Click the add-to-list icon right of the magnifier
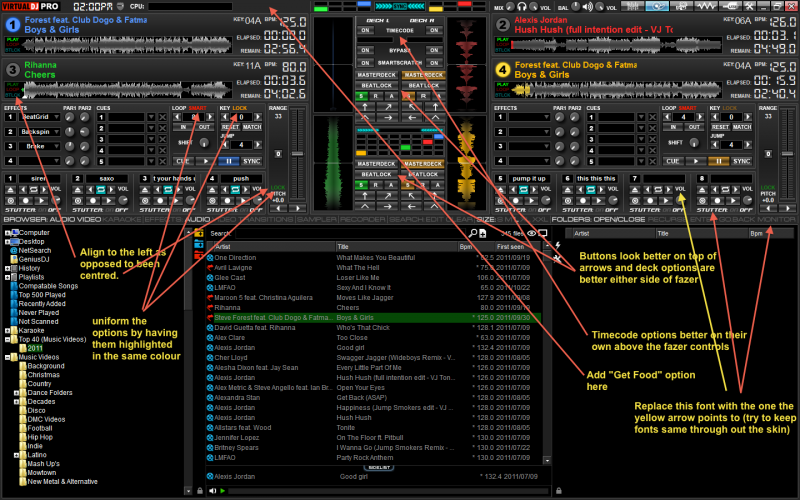Image resolution: width=800 pixels, height=500 pixels. 483,233
